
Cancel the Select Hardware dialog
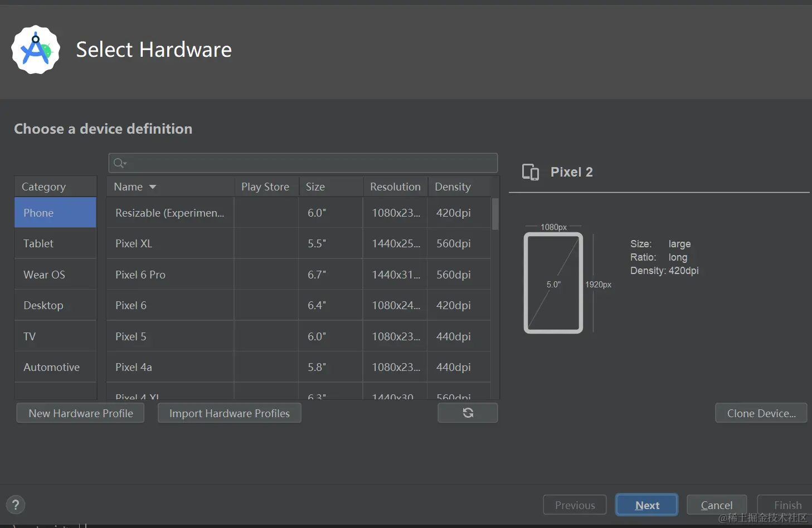coord(716,505)
